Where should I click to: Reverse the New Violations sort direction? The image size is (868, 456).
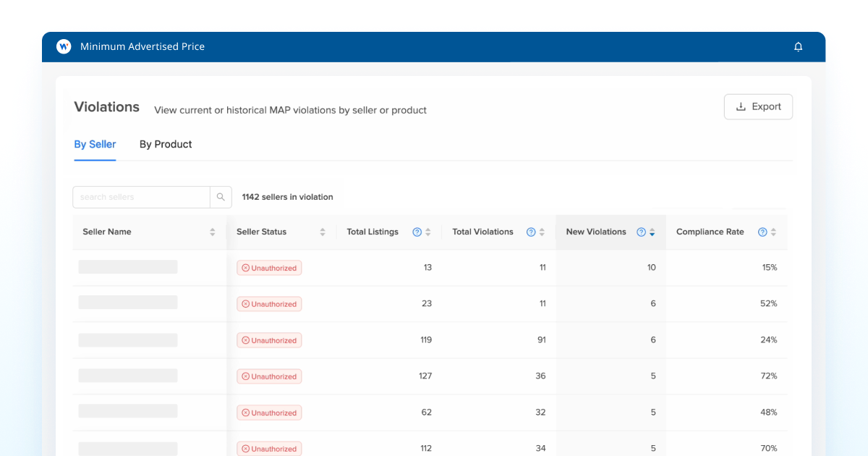point(652,232)
